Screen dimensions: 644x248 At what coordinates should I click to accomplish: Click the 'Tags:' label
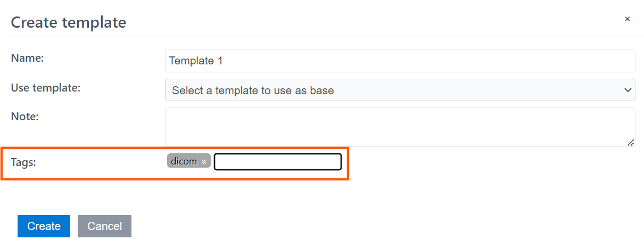[x=23, y=162]
